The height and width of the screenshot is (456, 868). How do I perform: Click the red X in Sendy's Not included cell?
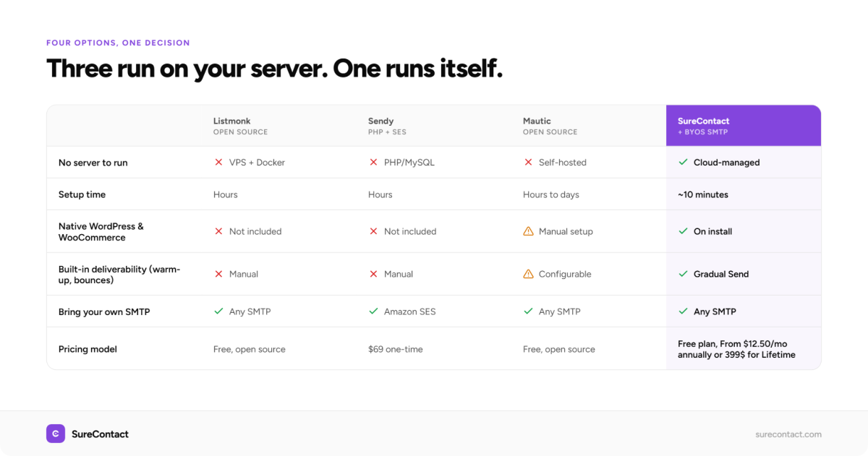pos(373,231)
